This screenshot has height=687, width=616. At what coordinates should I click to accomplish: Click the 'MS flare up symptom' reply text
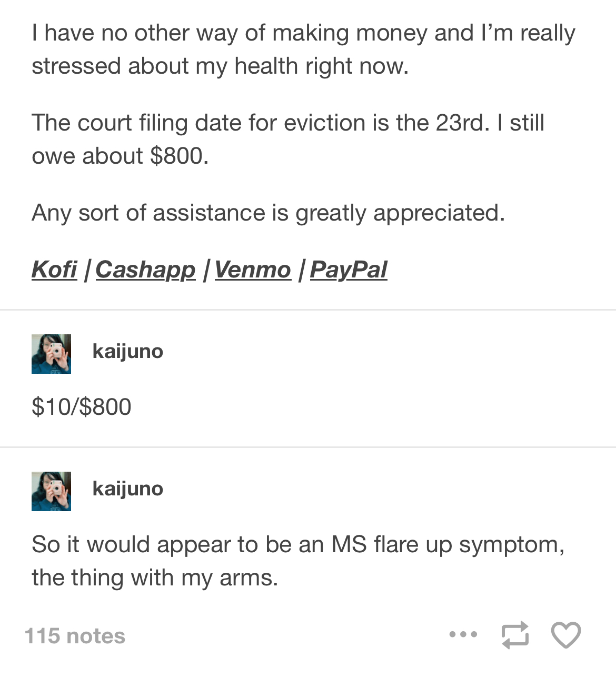point(298,561)
